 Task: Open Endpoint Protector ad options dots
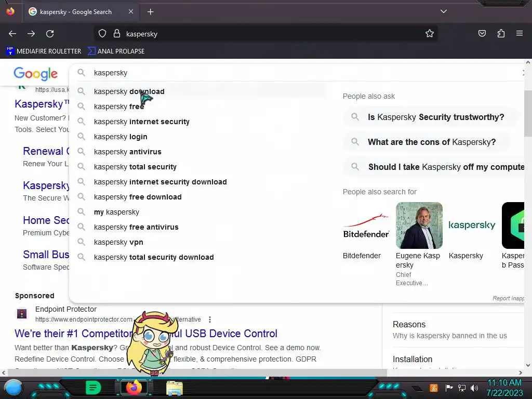click(x=210, y=320)
